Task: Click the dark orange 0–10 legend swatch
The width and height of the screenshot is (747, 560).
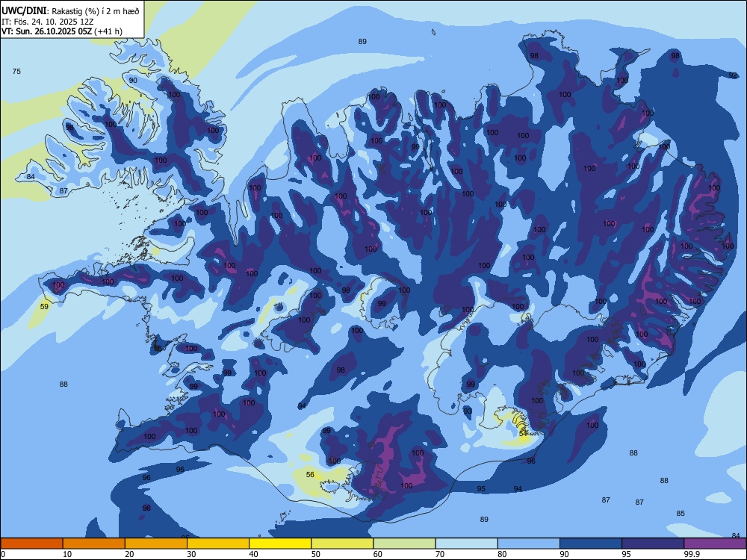Action: (31, 544)
